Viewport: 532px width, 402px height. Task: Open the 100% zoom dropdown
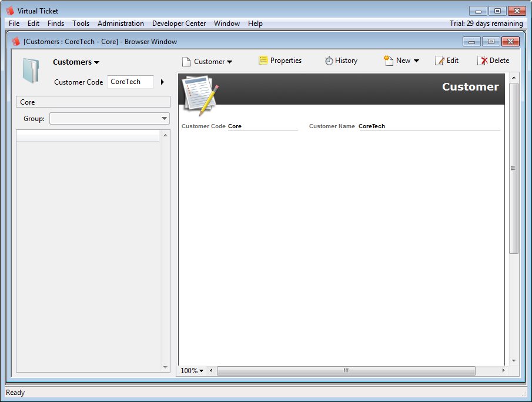[192, 370]
